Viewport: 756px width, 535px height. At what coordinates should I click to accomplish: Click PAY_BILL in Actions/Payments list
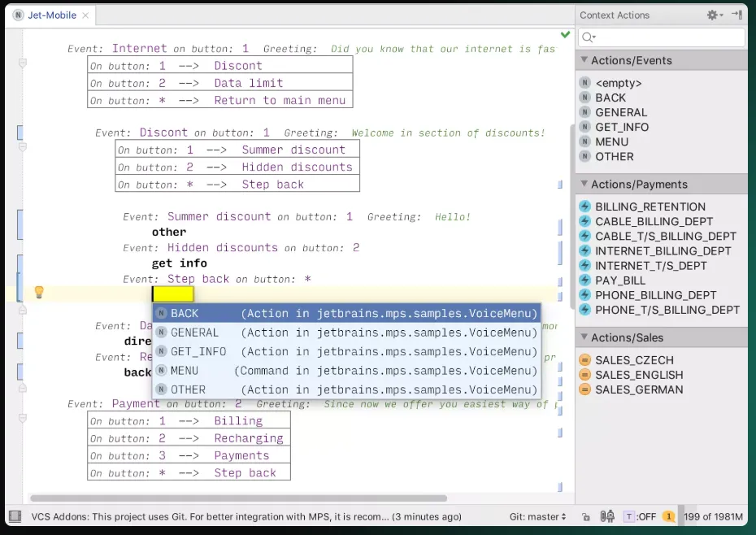tap(620, 281)
